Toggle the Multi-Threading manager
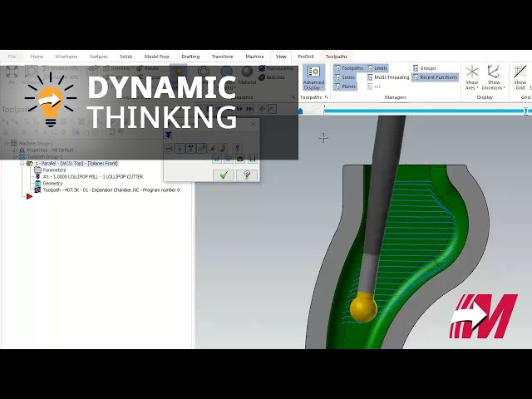532x399 pixels. click(x=388, y=77)
